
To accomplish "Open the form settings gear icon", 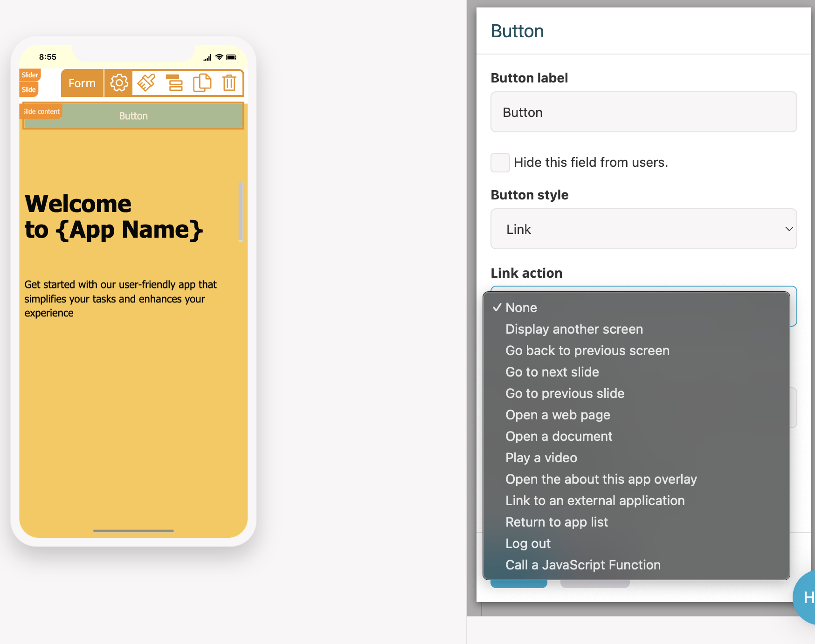I will click(x=119, y=83).
